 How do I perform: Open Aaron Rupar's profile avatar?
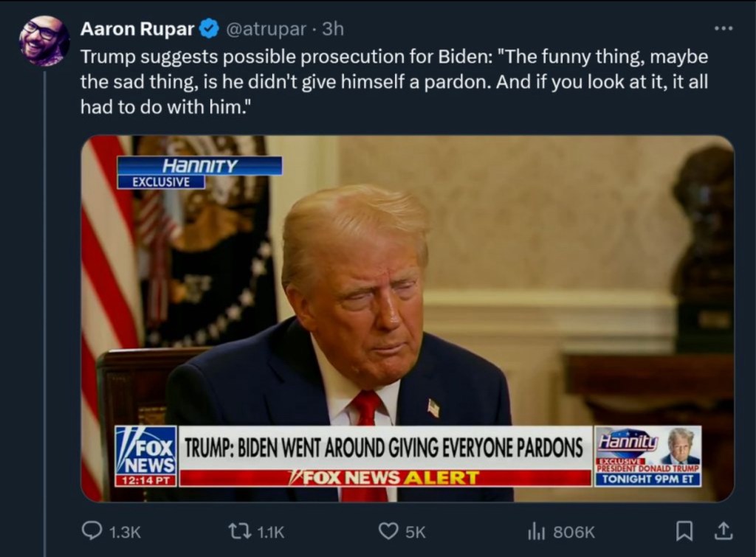coord(44,41)
